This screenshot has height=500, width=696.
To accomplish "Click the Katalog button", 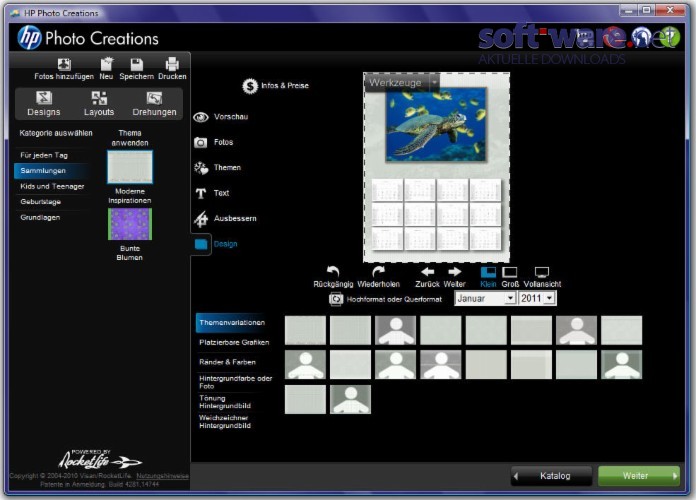I will 552,476.
